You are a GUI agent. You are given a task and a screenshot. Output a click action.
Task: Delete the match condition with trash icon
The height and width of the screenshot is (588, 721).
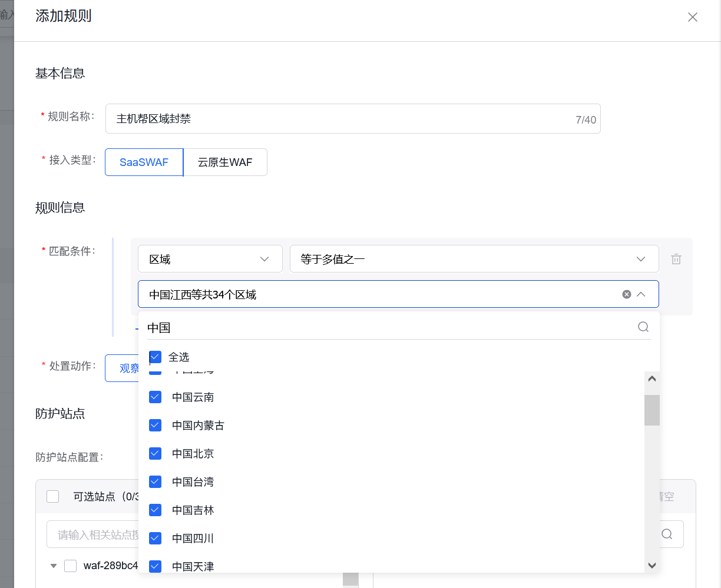[x=676, y=259]
